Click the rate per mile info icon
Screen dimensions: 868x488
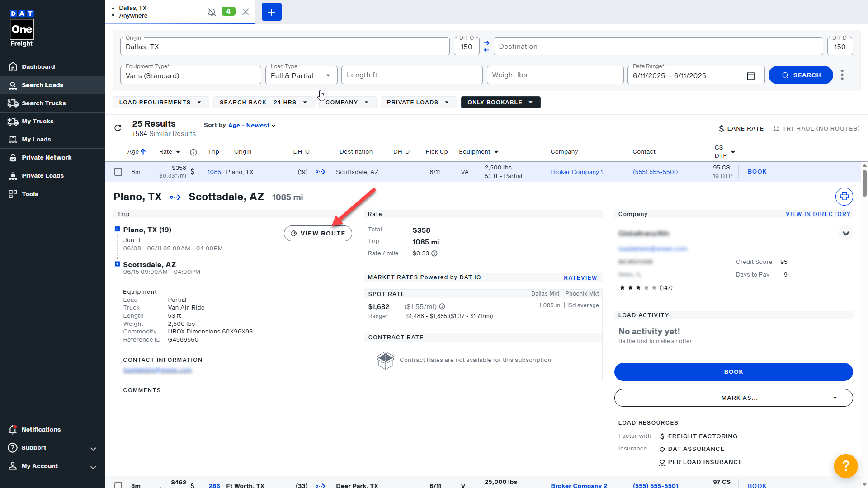coord(434,253)
